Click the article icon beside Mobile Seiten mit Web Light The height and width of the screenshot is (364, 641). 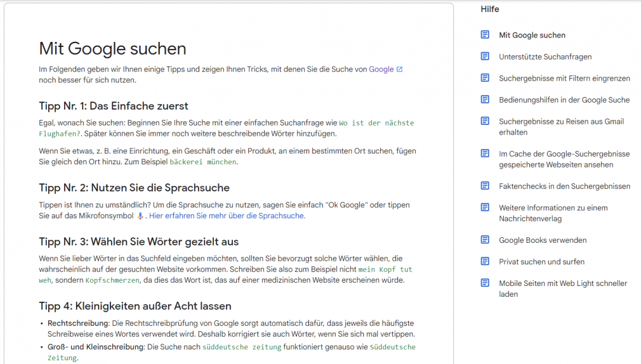point(485,283)
